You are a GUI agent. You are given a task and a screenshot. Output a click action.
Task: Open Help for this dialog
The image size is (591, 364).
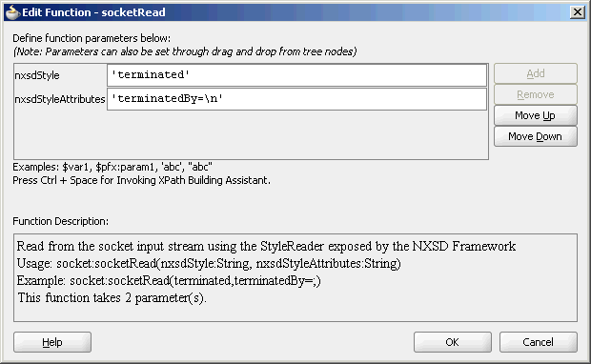52,342
